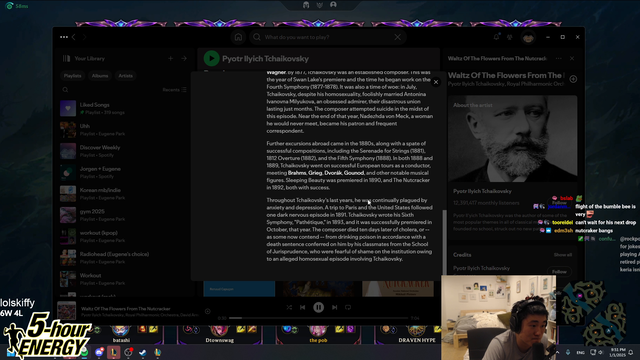
Task: Click the Pyotr Ilyich Tchaikovsky page header
Action: click(265, 58)
